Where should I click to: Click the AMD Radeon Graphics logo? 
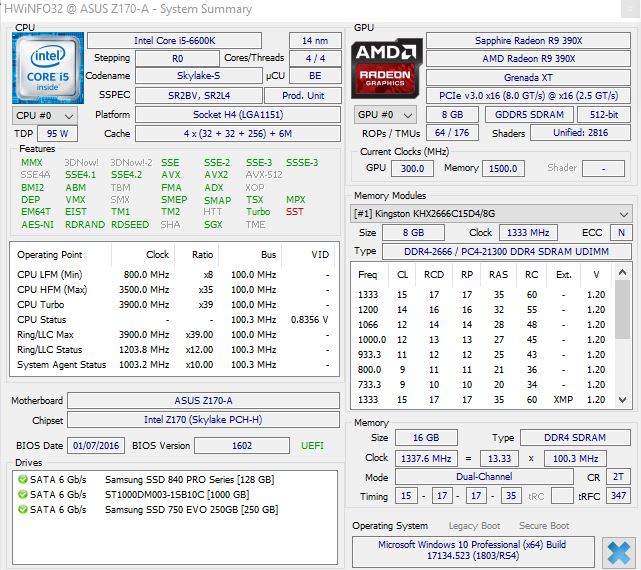[x=386, y=68]
